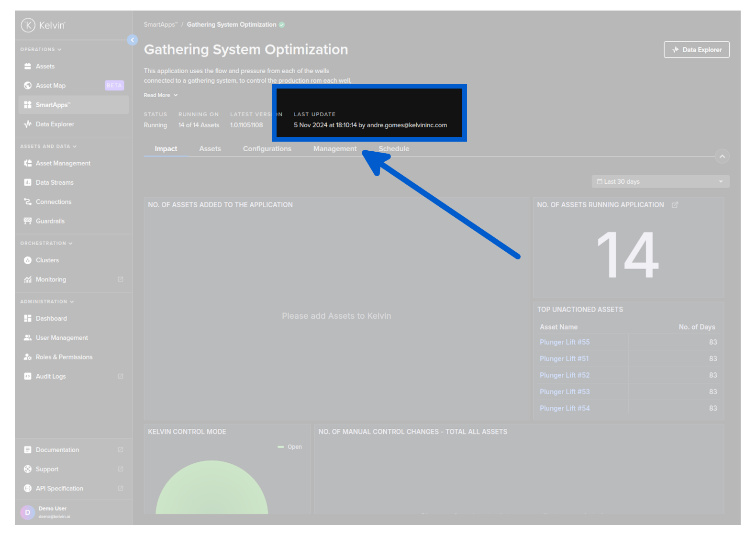Collapse header with the up chevron
Image resolution: width=756 pixels, height=536 pixels.
coord(722,156)
